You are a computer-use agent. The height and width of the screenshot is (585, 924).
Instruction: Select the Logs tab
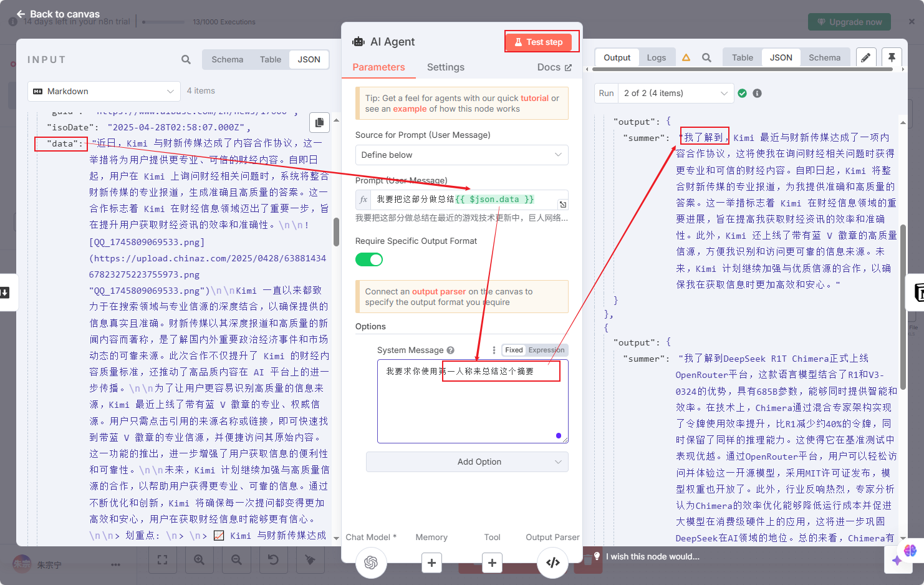click(656, 57)
